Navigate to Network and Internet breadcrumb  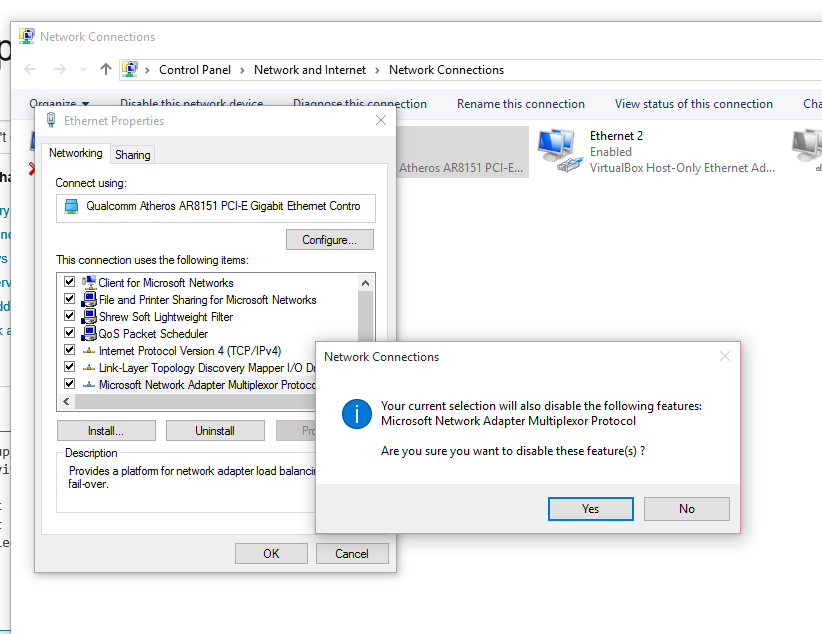tap(310, 70)
